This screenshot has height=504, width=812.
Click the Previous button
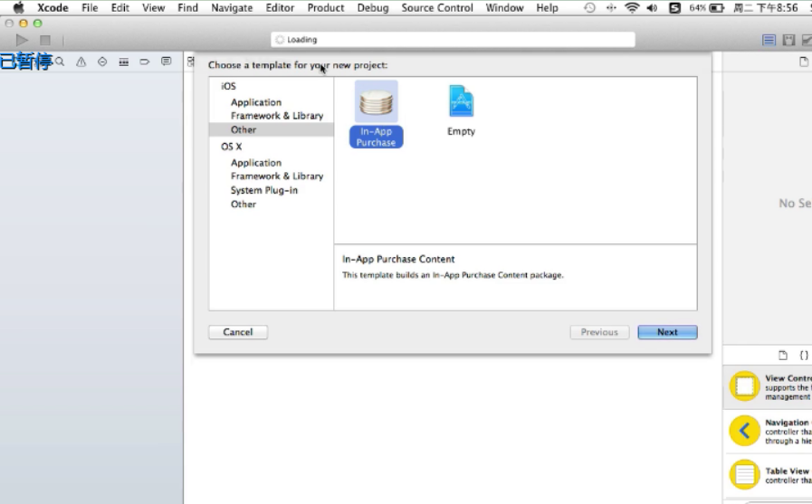tap(599, 332)
